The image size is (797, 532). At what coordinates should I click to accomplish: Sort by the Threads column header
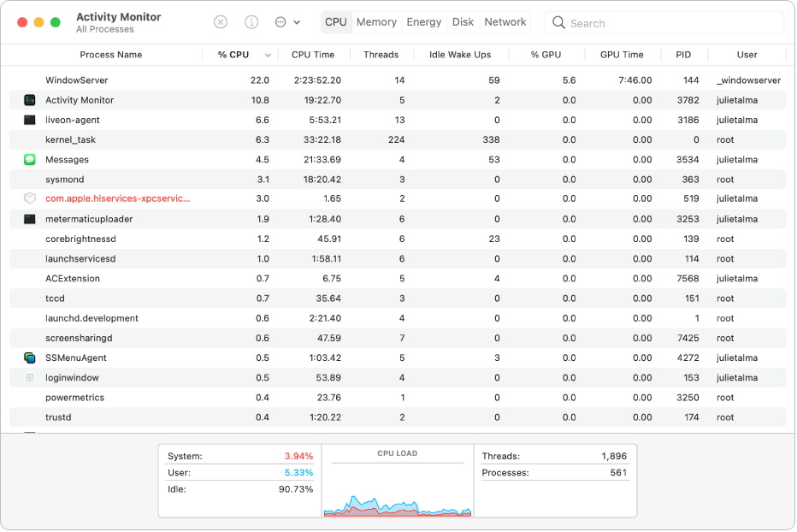click(381, 54)
